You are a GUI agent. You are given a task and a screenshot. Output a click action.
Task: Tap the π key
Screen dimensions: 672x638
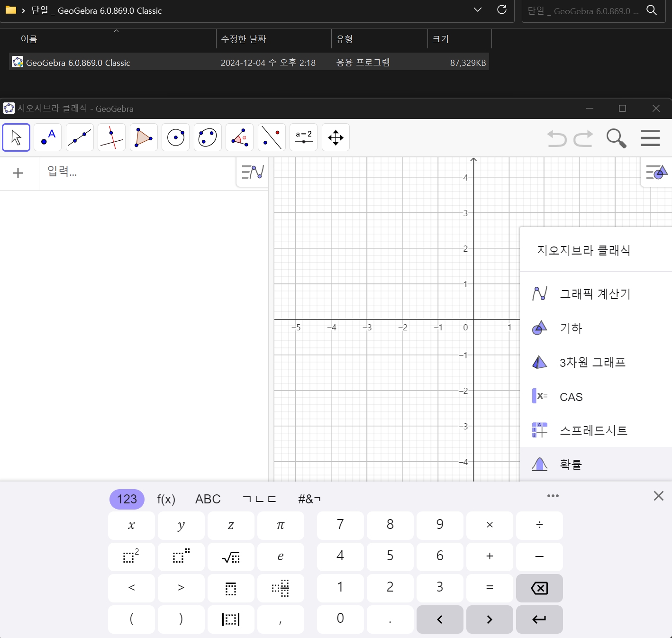coord(281,525)
